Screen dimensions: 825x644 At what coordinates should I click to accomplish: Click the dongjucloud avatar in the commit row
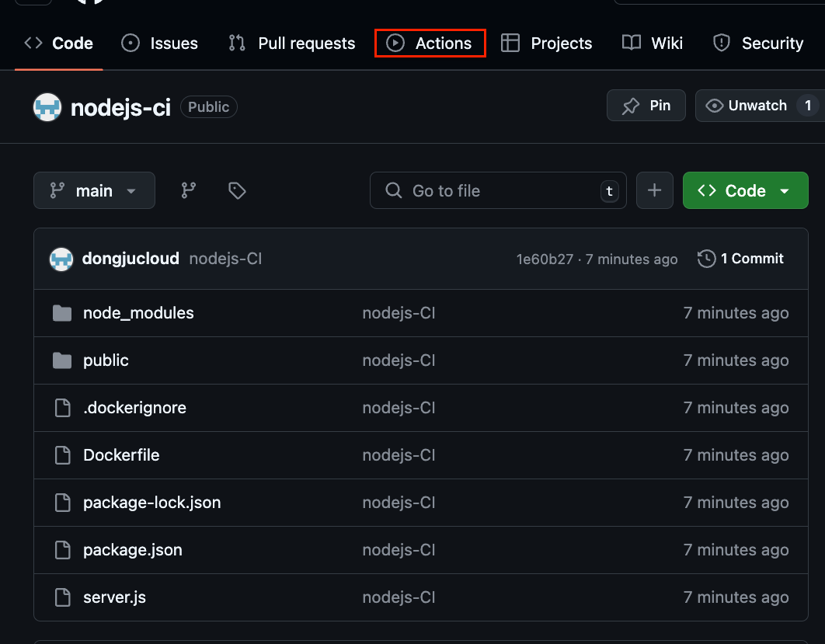pyautogui.click(x=61, y=259)
